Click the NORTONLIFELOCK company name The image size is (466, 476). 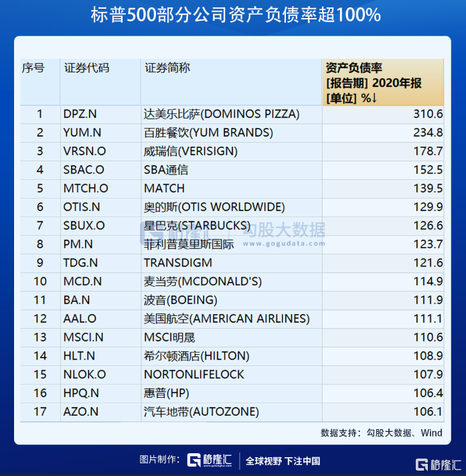coord(194,375)
